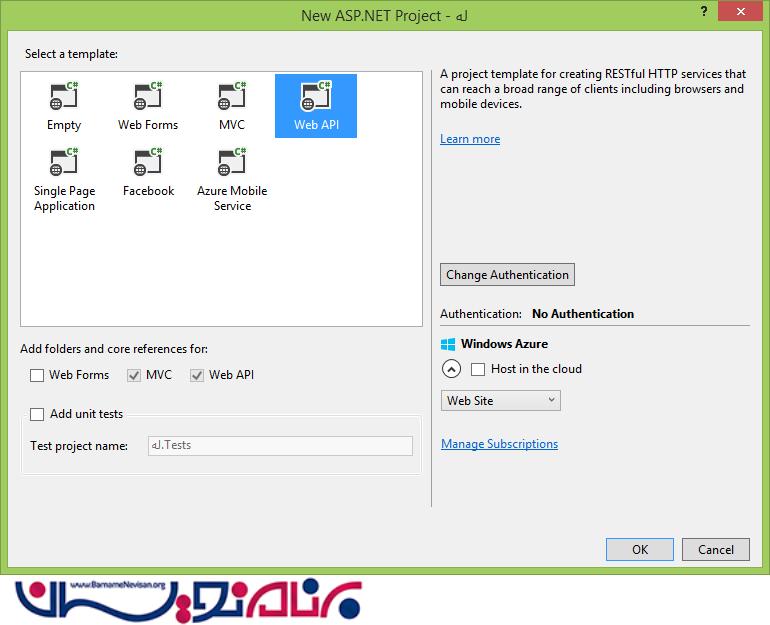Image resolution: width=770 pixels, height=625 pixels.
Task: Open the help question mark button
Action: pyautogui.click(x=704, y=11)
